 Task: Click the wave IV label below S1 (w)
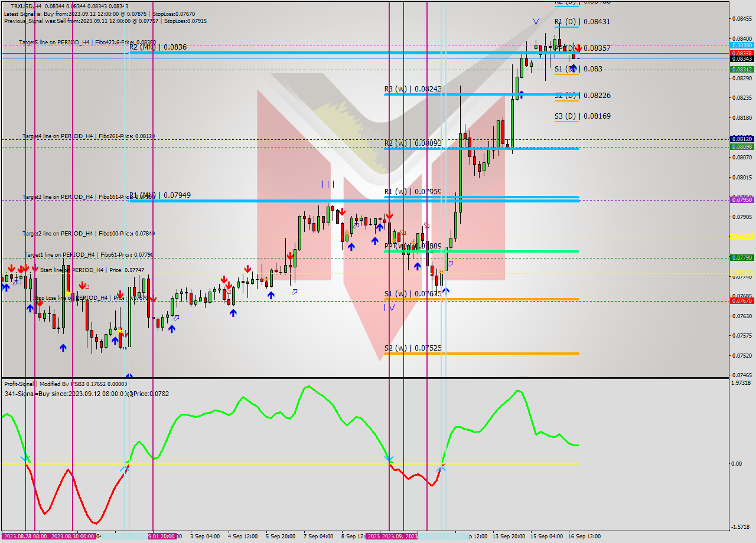pos(390,308)
